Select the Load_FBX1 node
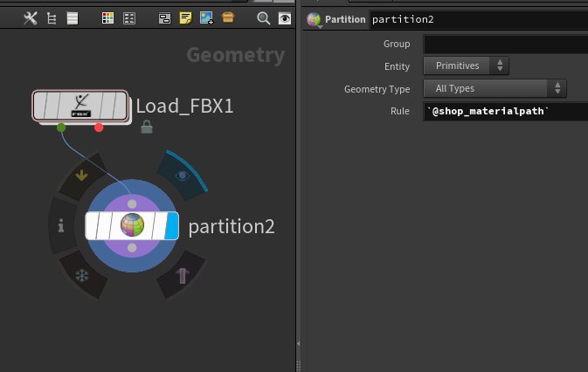The image size is (588, 372). tap(80, 106)
